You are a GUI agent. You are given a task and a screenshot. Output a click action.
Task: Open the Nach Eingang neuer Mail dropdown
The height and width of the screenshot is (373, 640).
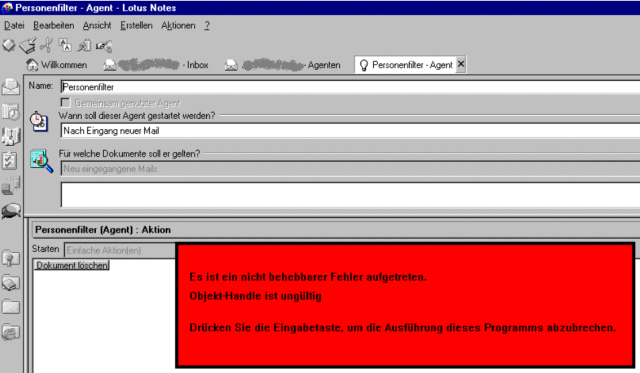coord(350,131)
